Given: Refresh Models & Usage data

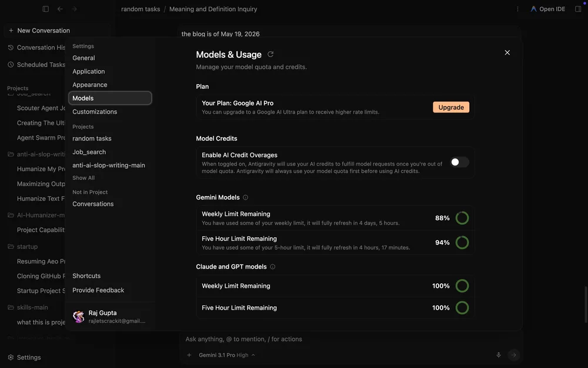Looking at the screenshot, I should pos(270,54).
